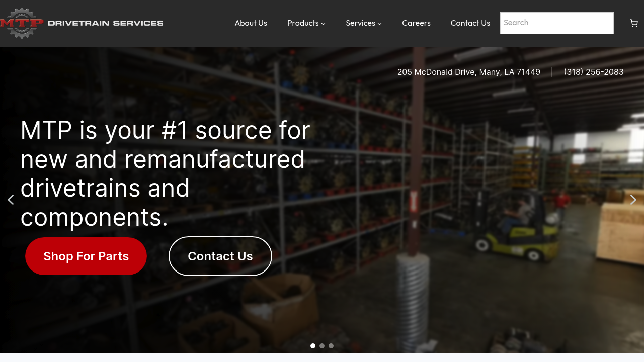
Task: Click the Drivetrain Services logo text
Action: coord(105,23)
